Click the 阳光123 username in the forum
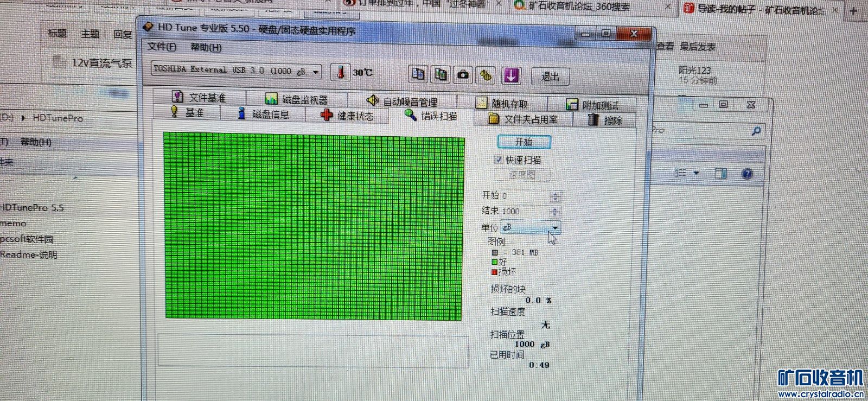Screen dimensions: 868x401 click(x=694, y=70)
